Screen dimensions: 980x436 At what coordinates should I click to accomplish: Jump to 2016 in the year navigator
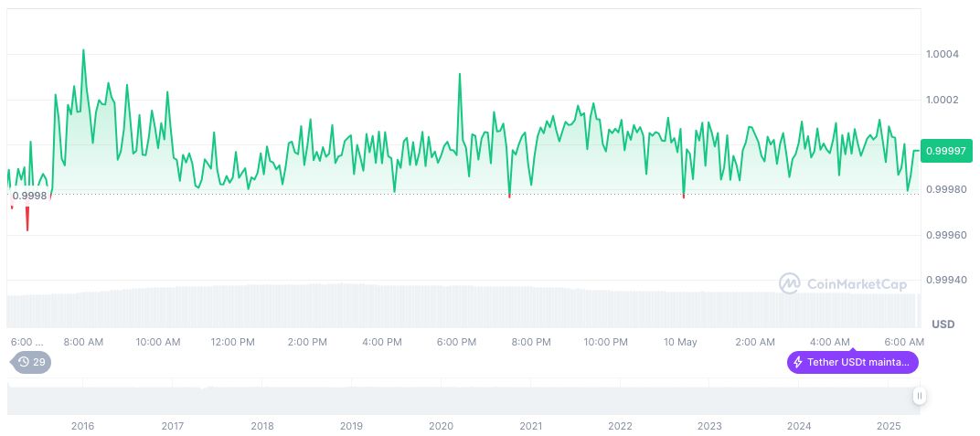pos(82,426)
